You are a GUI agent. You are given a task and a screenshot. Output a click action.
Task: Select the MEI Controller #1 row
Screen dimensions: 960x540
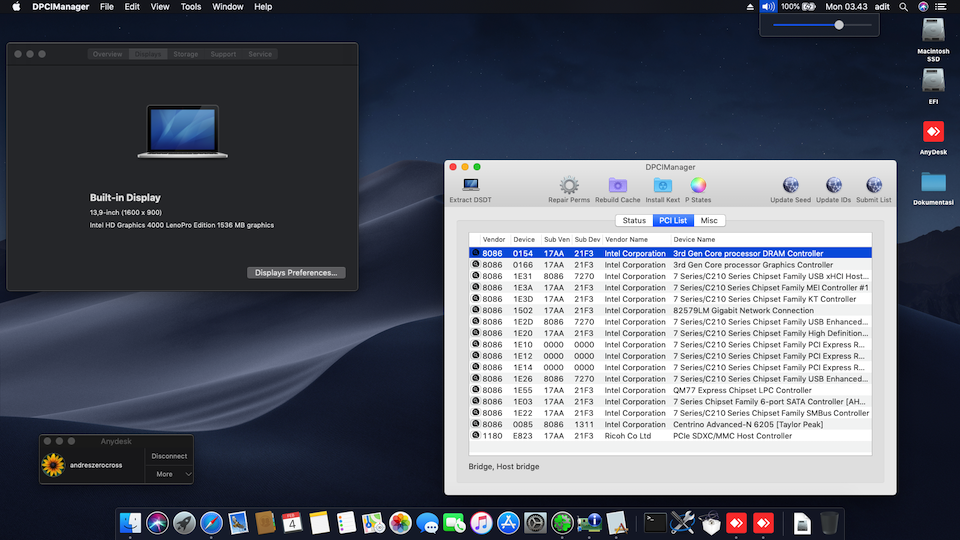pos(670,287)
